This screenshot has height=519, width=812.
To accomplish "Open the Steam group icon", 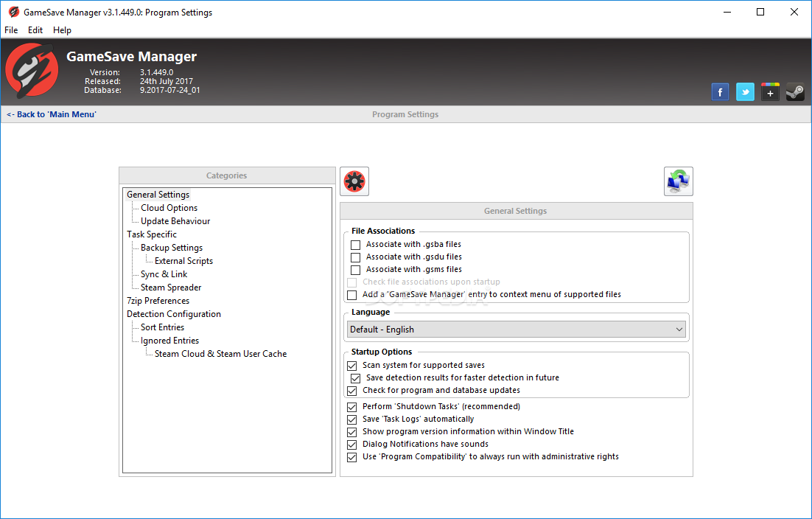I will (x=795, y=92).
